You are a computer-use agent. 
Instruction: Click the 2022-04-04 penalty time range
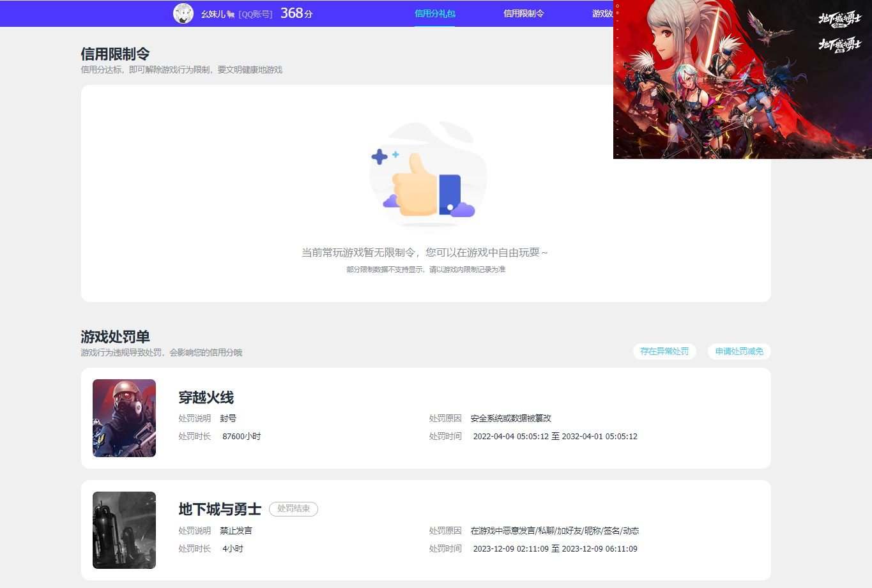(555, 437)
